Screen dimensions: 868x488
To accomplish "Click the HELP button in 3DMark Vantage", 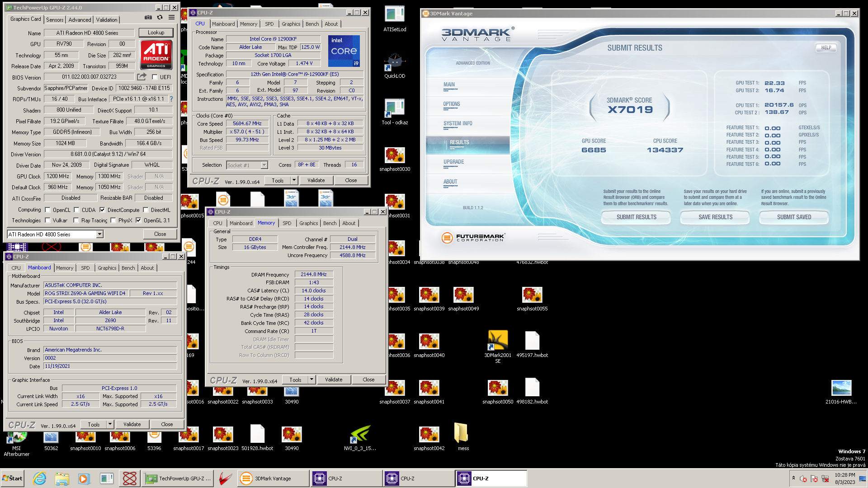I will point(826,47).
